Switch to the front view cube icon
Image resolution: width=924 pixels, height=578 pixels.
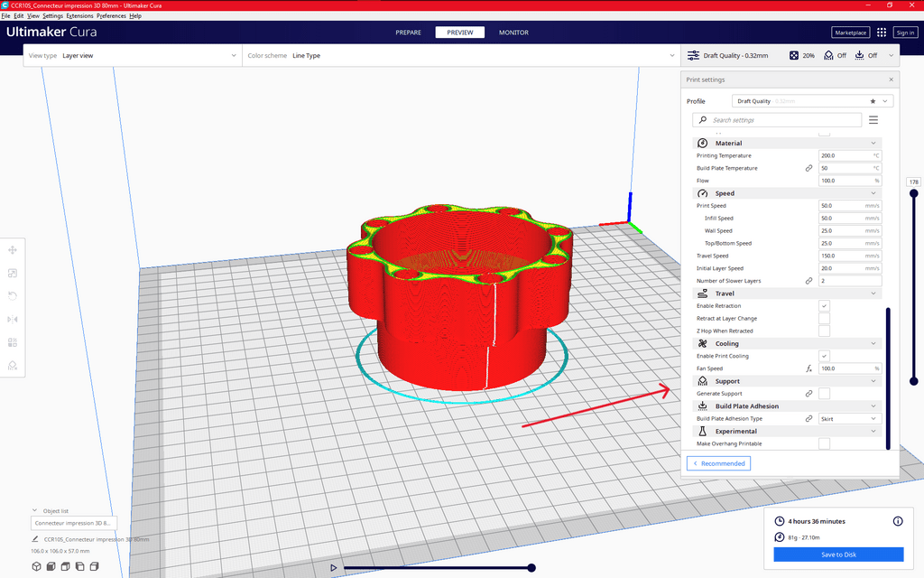[51, 566]
